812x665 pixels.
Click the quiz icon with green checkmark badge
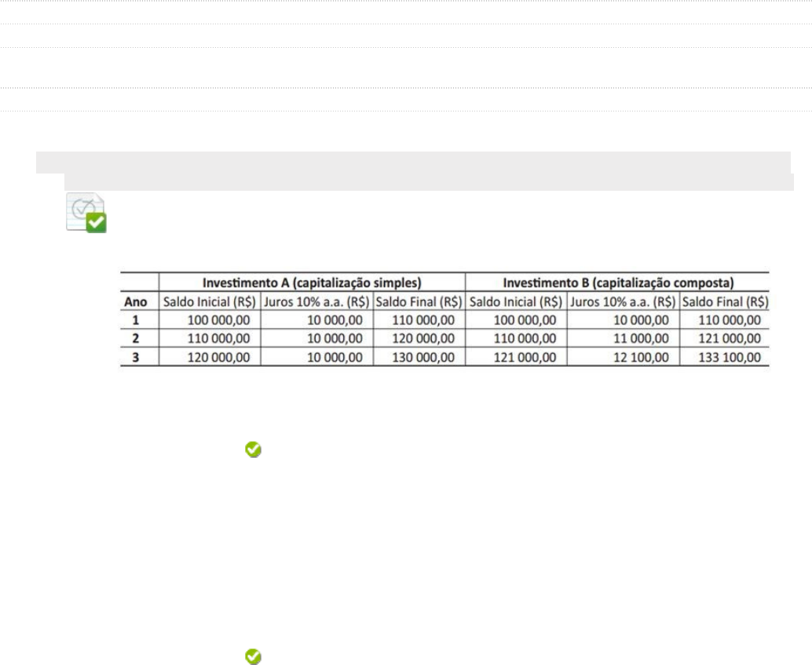86,214
